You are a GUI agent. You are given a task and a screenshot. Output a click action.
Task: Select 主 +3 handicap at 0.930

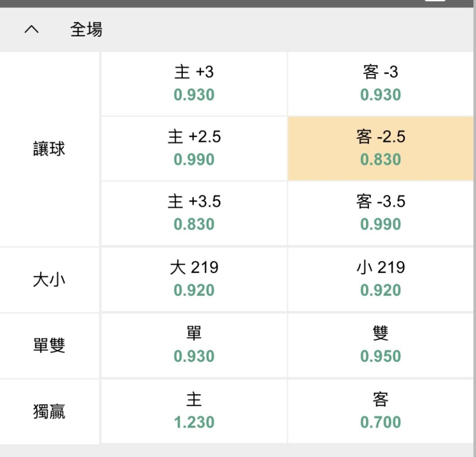point(194,83)
